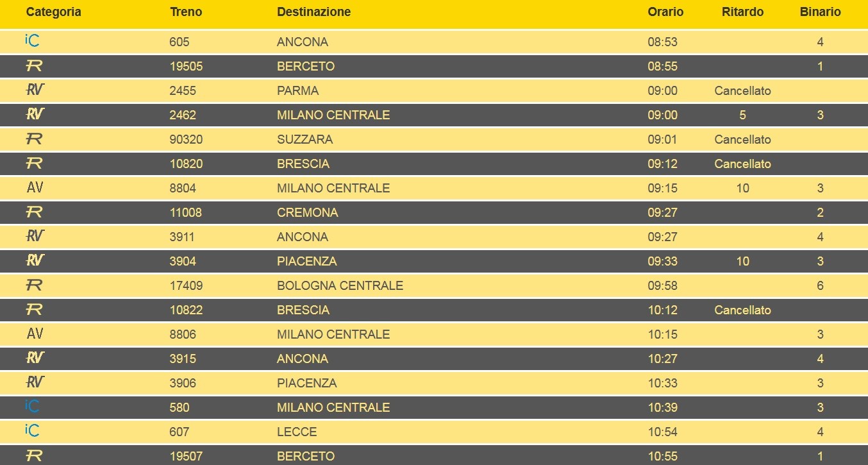The image size is (868, 465).
Task: Click the IC icon for train 607
Action: pos(32,431)
